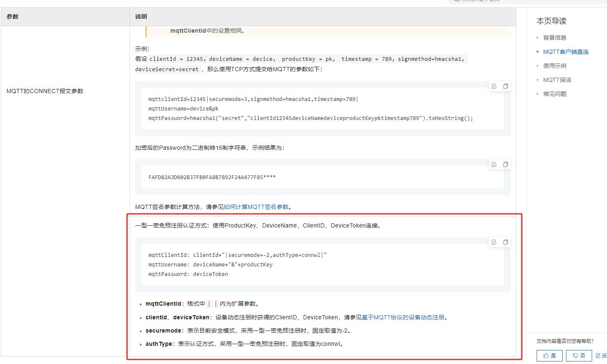Viewport: 607px width, 364px height.
Task: Click the left icon on the securemode=-2 code block
Action: tap(494, 242)
